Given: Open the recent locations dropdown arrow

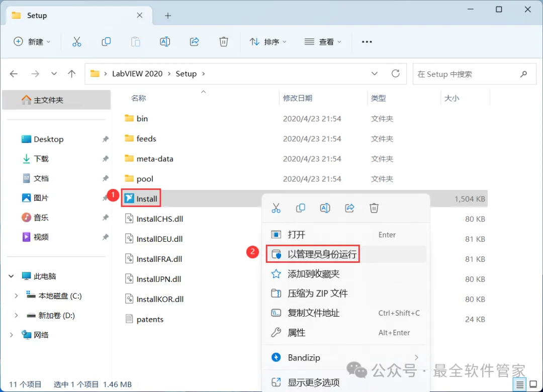Looking at the screenshot, I should [x=54, y=73].
